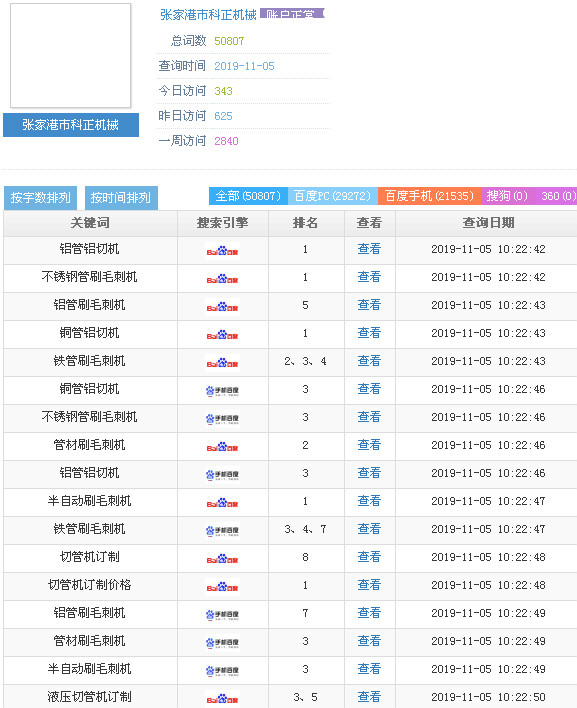Click mobile Baidu logo in 铁管刷毛刺机 3、4、7 row

[x=222, y=531]
